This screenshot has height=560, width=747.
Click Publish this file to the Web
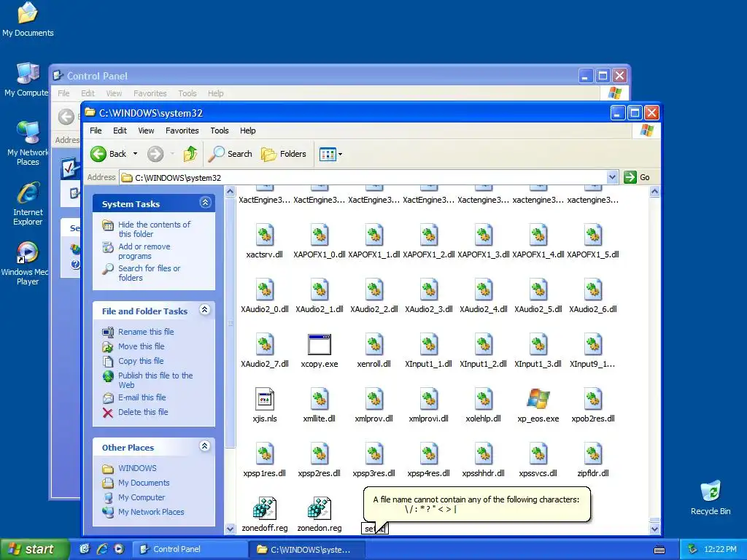pos(155,380)
